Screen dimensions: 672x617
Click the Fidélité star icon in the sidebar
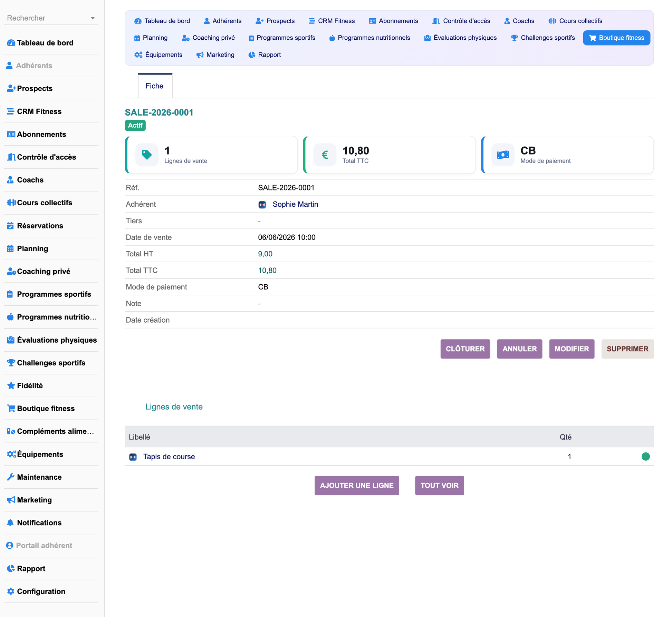click(x=11, y=385)
